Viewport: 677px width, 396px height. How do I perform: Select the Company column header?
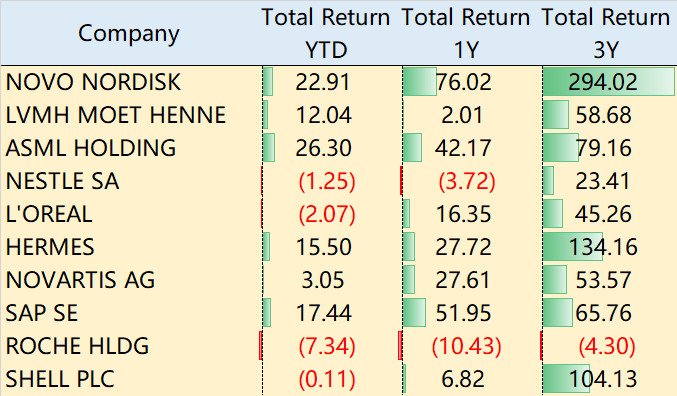click(129, 34)
